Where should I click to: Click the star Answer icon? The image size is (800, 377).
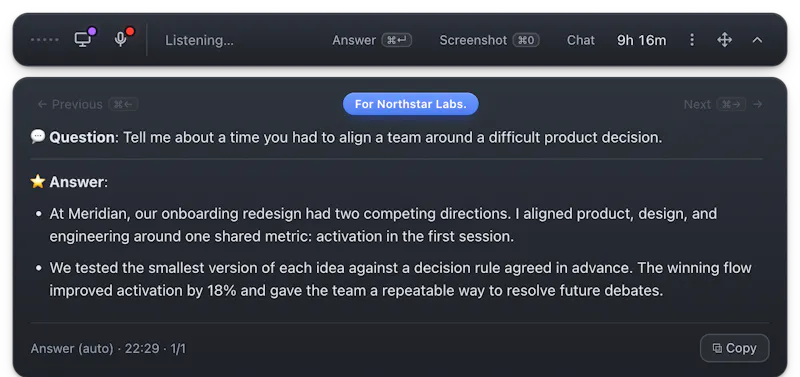38,182
